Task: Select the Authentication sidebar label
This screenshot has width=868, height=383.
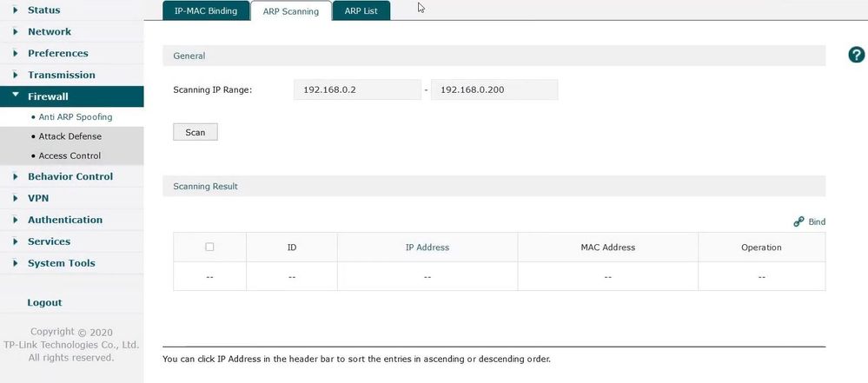Action: [65, 220]
